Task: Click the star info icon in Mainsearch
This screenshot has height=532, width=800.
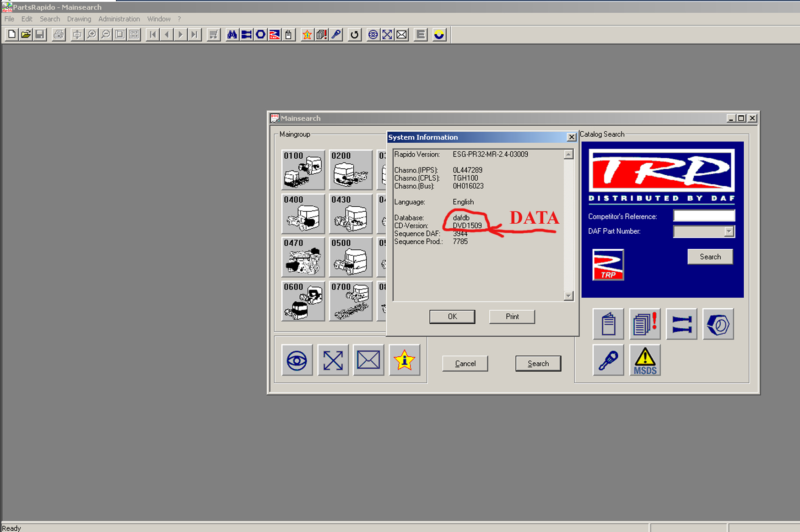Action: [404, 360]
